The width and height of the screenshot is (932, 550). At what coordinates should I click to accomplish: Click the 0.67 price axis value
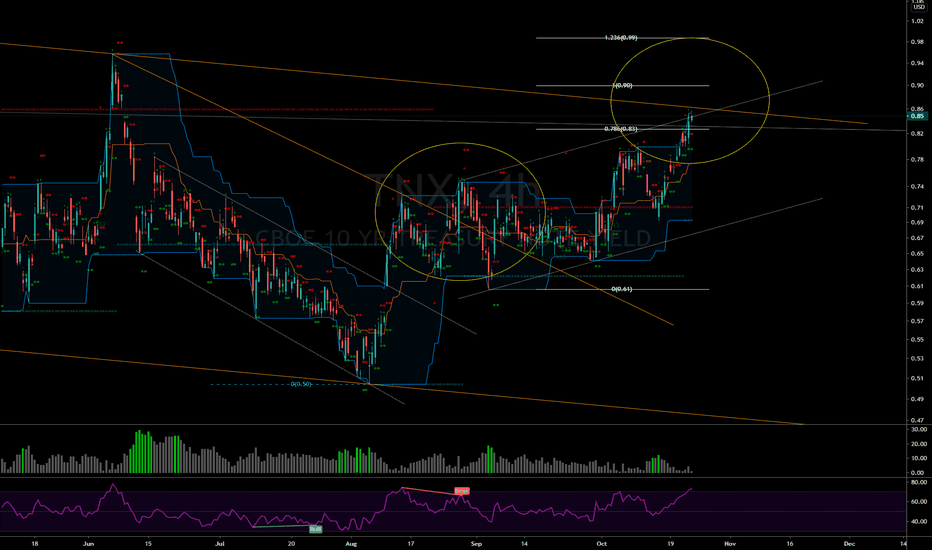pyautogui.click(x=917, y=238)
